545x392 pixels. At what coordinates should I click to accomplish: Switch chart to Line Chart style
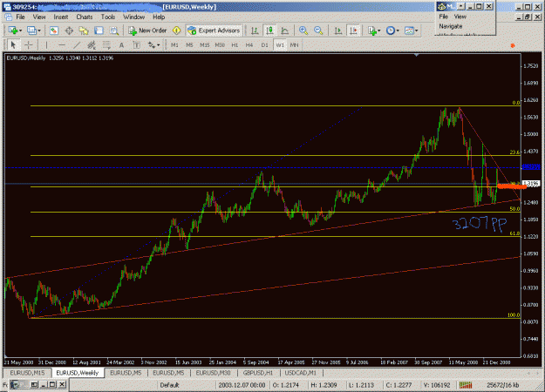284,30
